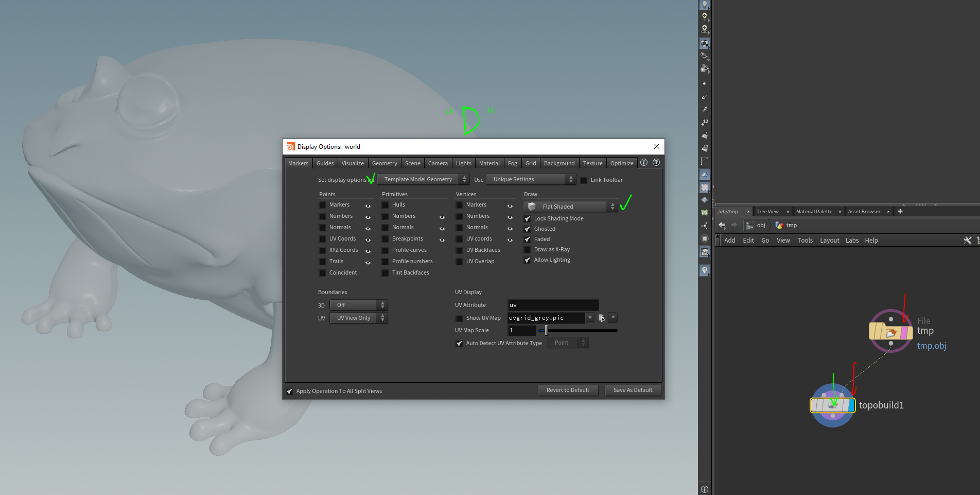Open the Flat Shaded draw mode dropdown
The width and height of the screenshot is (980, 495).
570,207
